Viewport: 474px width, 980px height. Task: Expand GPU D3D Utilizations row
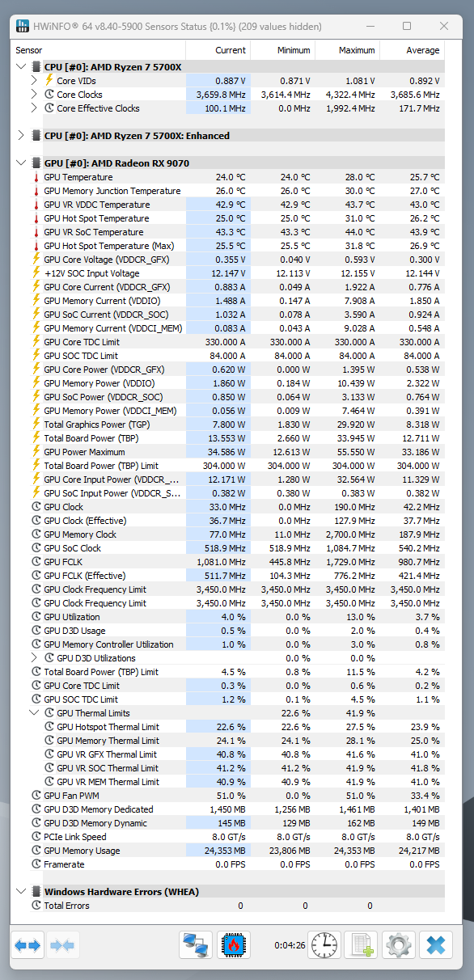point(34,658)
